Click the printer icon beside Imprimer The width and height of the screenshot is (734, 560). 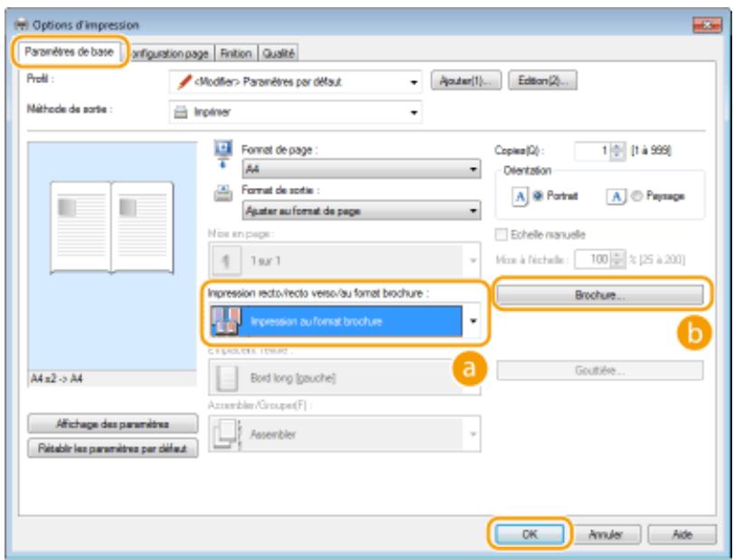(181, 112)
